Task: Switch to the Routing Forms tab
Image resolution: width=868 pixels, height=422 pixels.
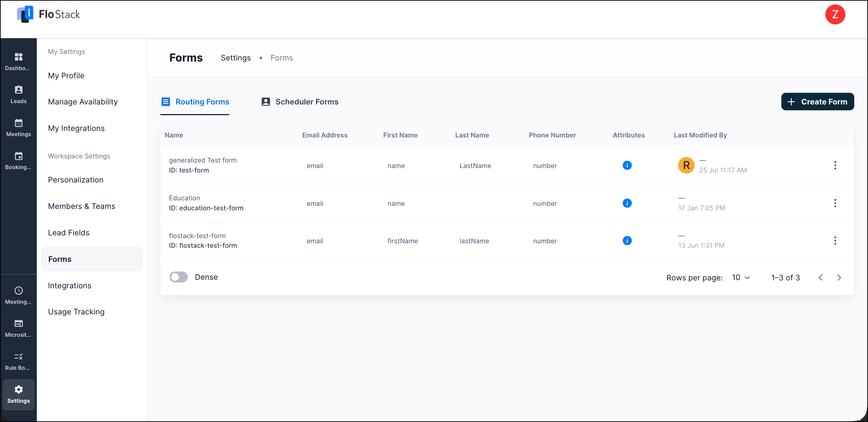Action: [195, 102]
